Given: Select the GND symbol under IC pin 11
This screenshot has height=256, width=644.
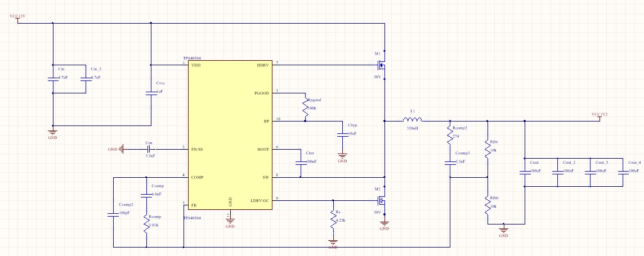Looking at the screenshot, I should coord(230,223).
